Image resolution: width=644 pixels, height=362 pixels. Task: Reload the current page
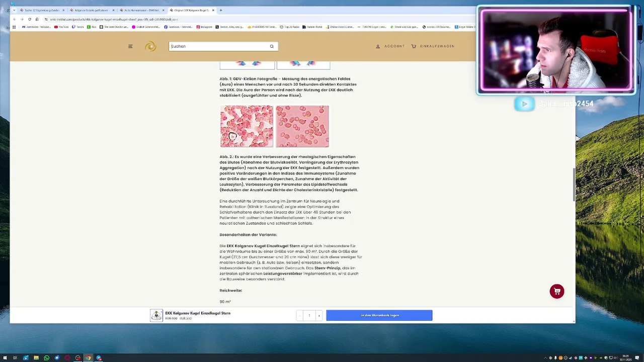(29, 19)
